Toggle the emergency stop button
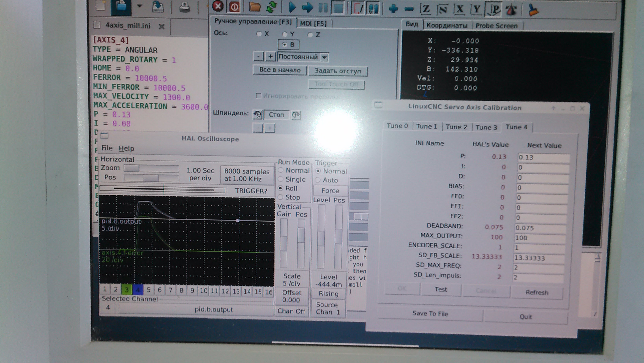This screenshot has width=644, height=363. [x=218, y=6]
